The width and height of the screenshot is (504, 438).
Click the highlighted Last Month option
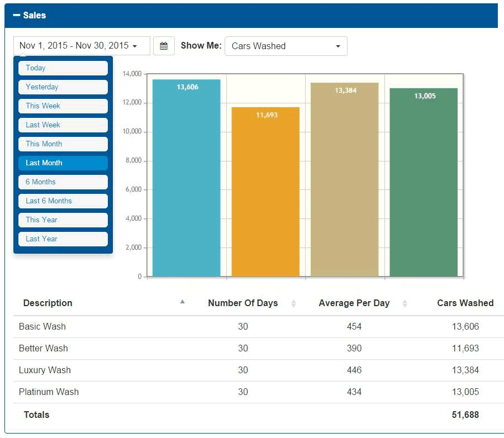[63, 163]
